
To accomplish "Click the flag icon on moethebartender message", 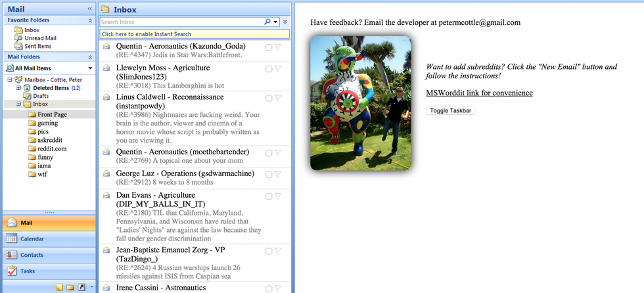I will point(278,153).
